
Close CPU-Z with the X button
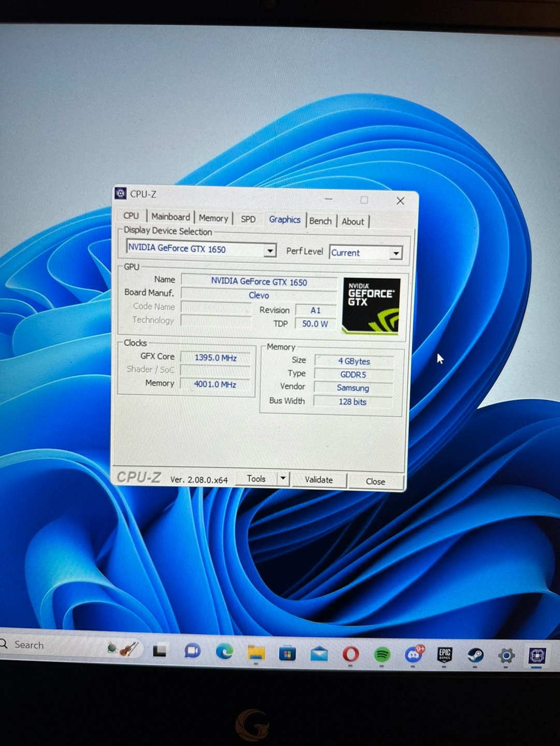coord(400,201)
